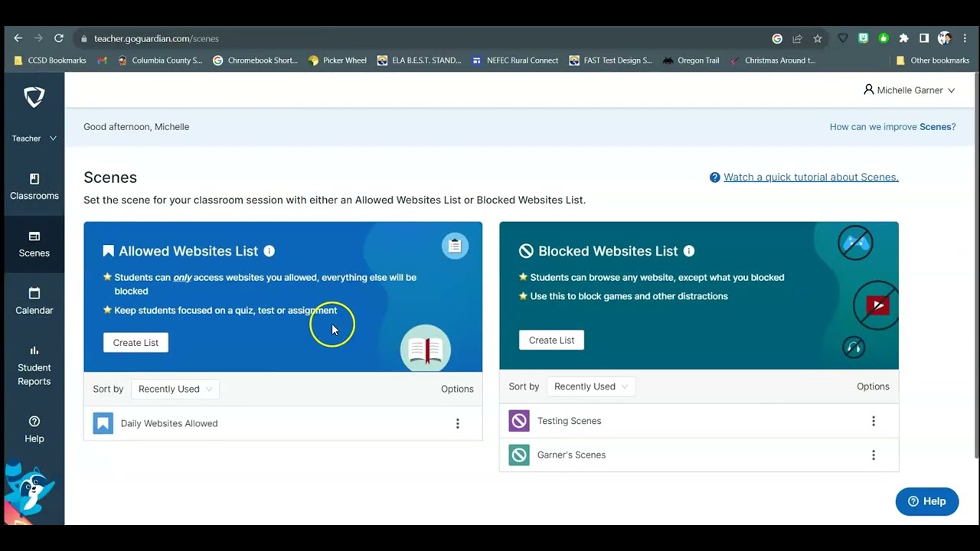The image size is (980, 551).
Task: Reload the browser page
Action: point(59,38)
